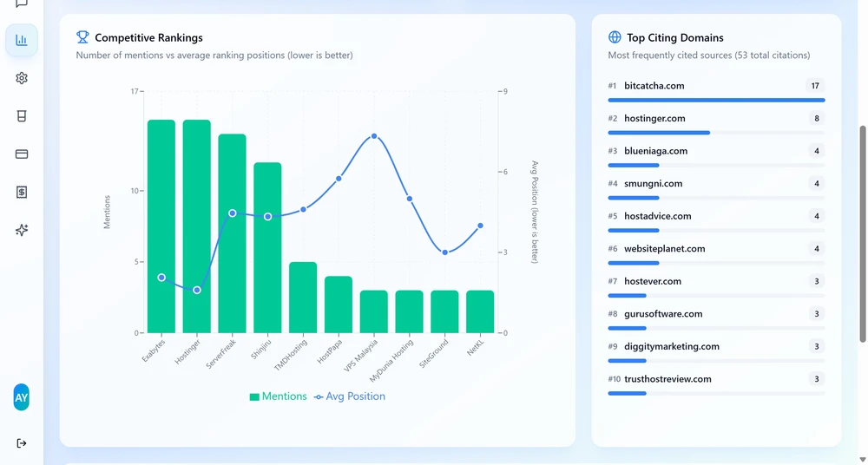
Task: Select the bitcatcha.com domain row
Action: pyautogui.click(x=716, y=91)
